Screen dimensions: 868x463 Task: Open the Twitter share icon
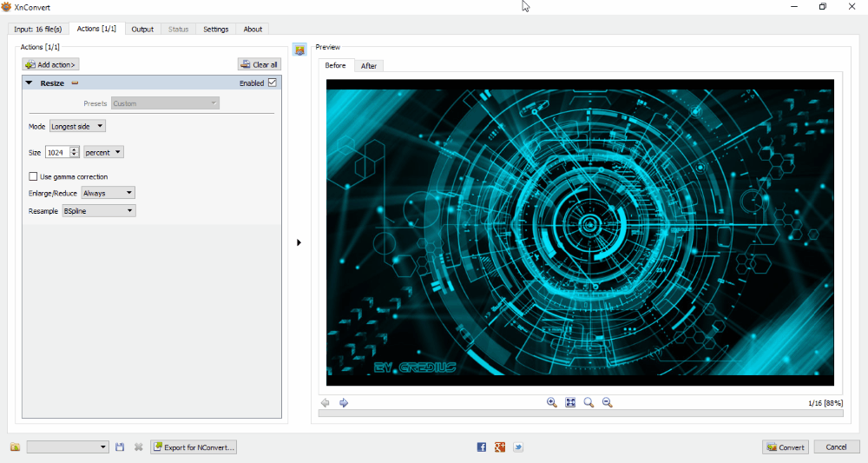[518, 447]
